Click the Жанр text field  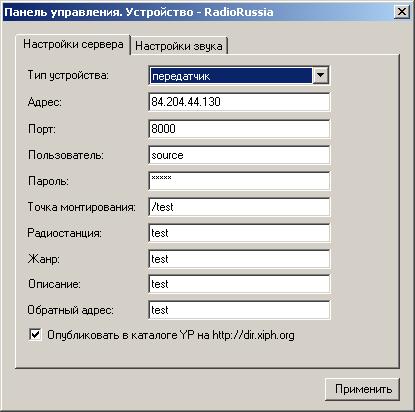[239, 259]
